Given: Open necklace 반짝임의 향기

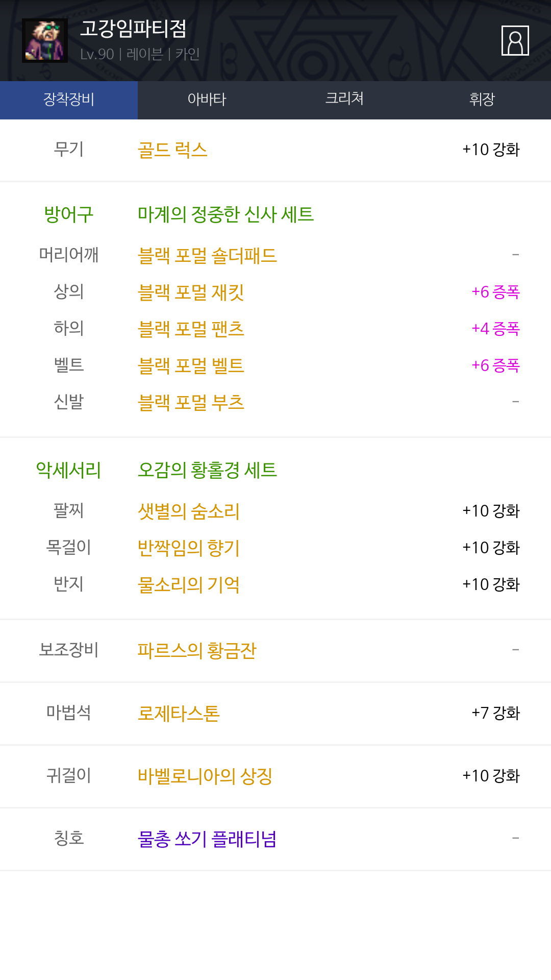Looking at the screenshot, I should pyautogui.click(x=189, y=548).
